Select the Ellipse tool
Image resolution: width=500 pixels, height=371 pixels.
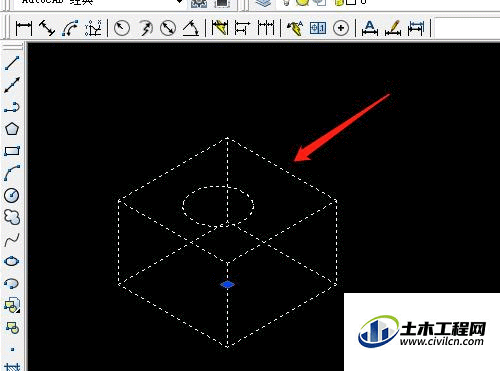(12, 261)
